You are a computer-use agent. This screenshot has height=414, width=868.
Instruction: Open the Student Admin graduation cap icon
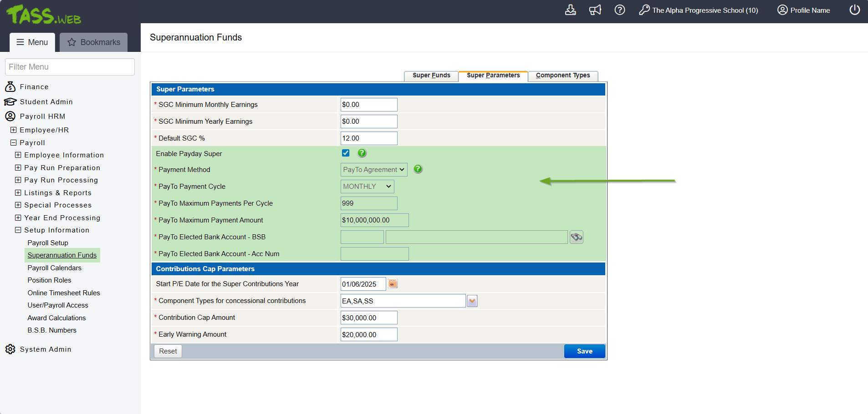10,101
